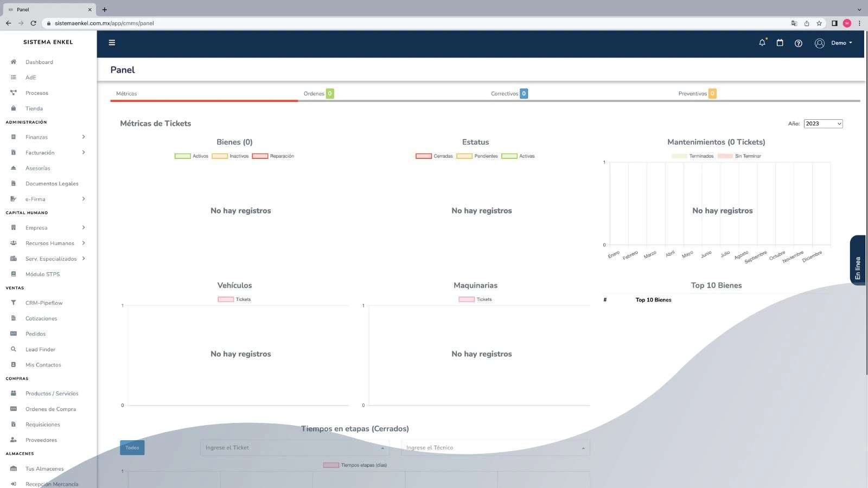Click the hamburger menu icon
This screenshot has width=868, height=488.
coord(112,43)
